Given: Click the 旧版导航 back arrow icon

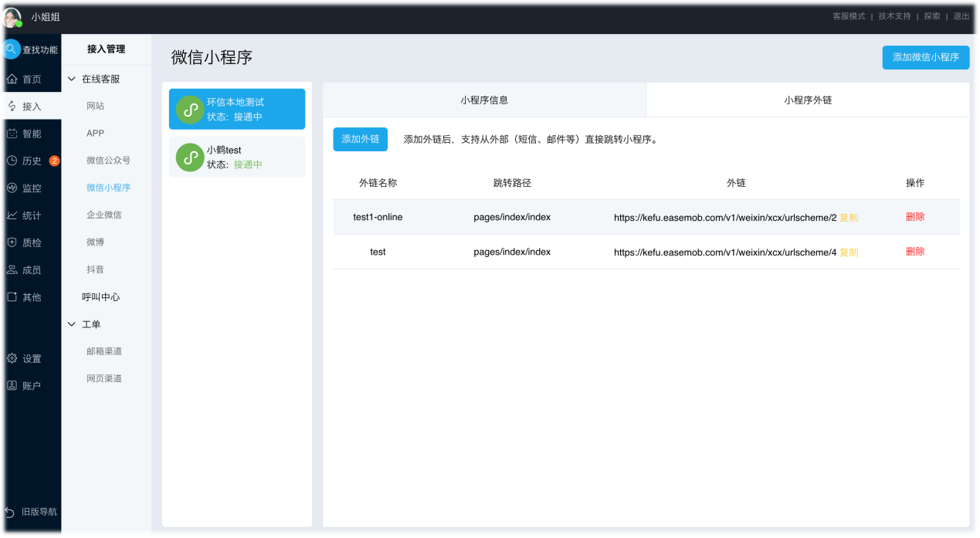Looking at the screenshot, I should [9, 513].
